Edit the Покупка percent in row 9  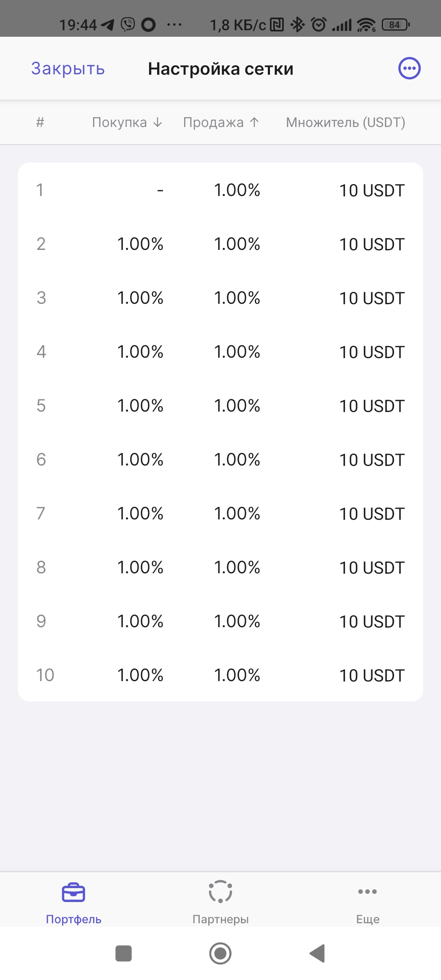tap(140, 621)
